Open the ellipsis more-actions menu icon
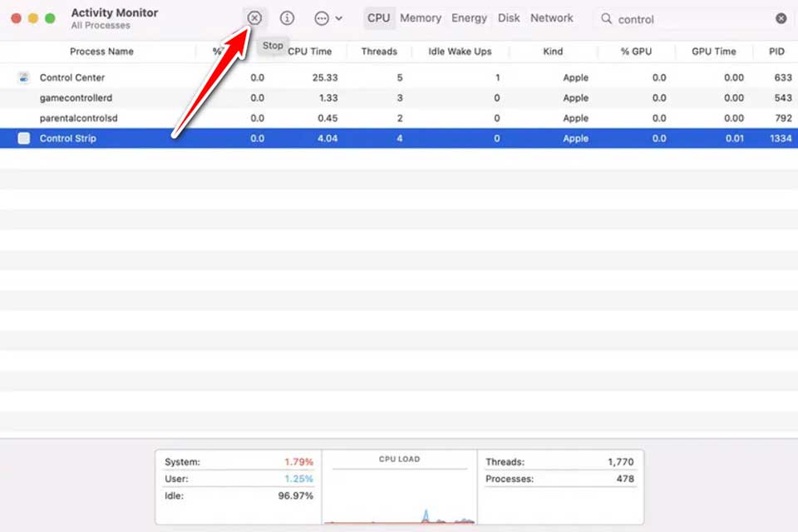 click(322, 19)
